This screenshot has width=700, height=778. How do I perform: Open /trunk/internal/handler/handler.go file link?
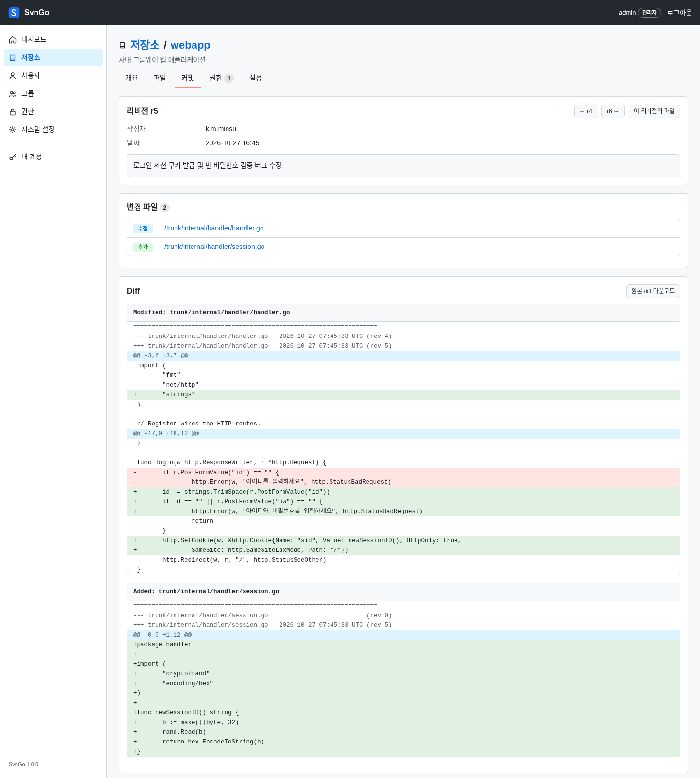pyautogui.click(x=214, y=228)
